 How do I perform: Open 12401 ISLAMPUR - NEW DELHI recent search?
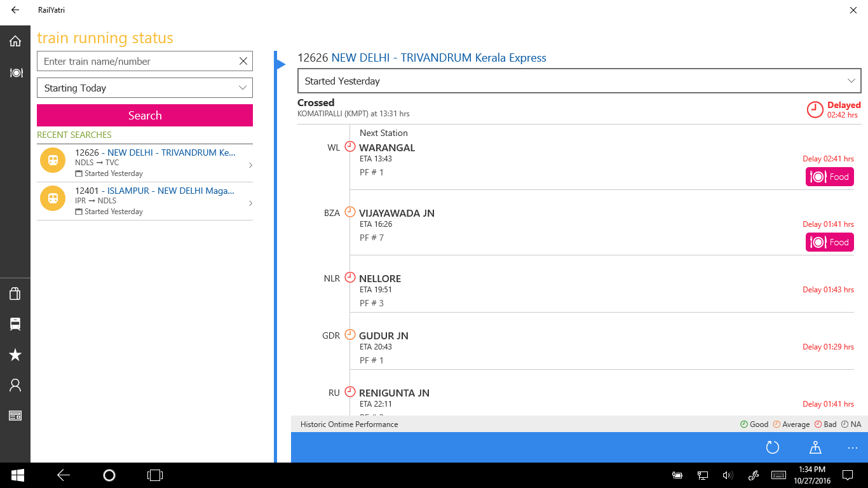[145, 201]
